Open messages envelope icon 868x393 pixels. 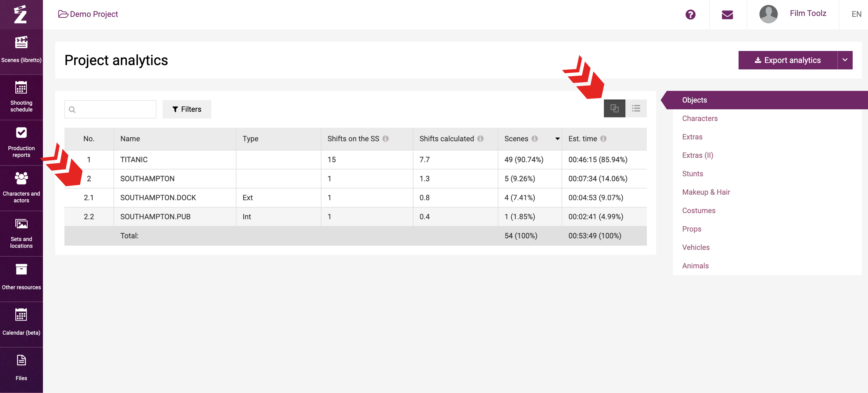[728, 14]
